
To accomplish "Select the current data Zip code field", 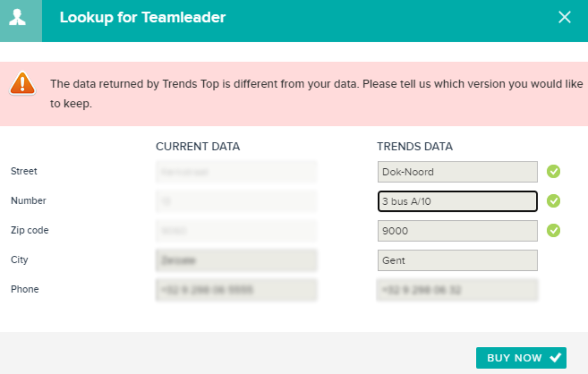I will click(236, 231).
